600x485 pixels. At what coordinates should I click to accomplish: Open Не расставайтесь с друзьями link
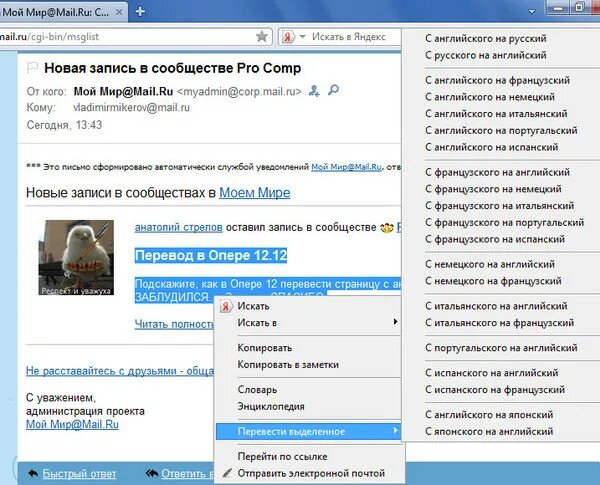click(120, 371)
